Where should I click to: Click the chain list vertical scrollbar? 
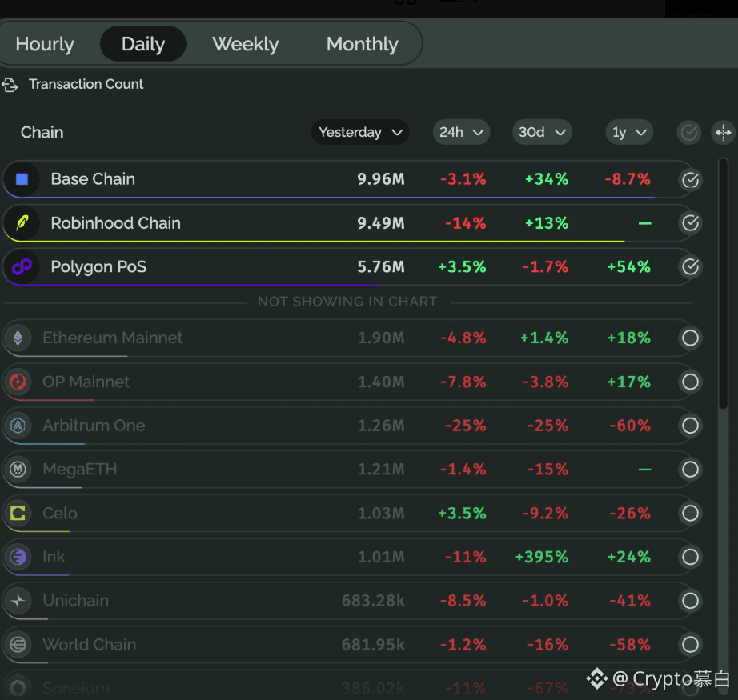724,284
